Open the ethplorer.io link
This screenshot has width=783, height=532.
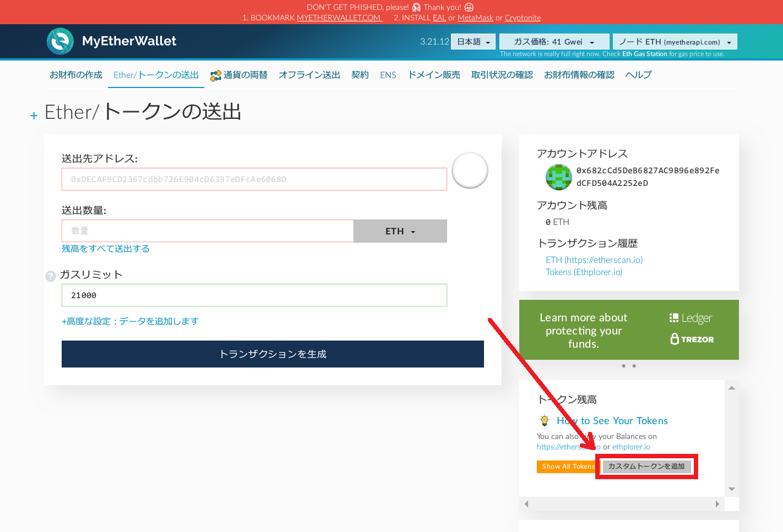(631, 446)
